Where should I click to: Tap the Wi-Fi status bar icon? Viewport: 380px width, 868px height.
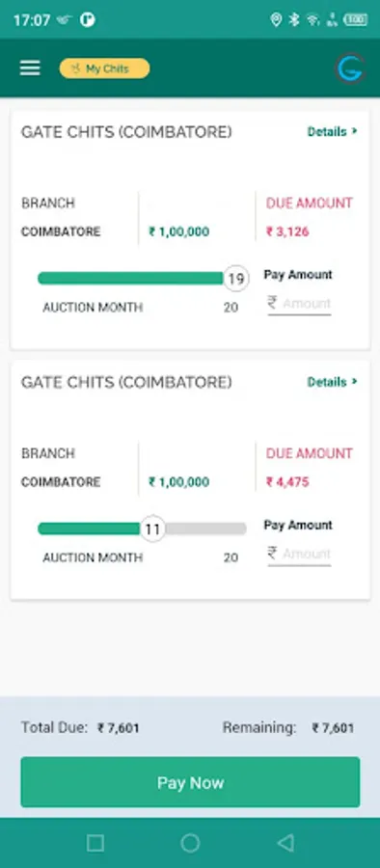pyautogui.click(x=313, y=20)
